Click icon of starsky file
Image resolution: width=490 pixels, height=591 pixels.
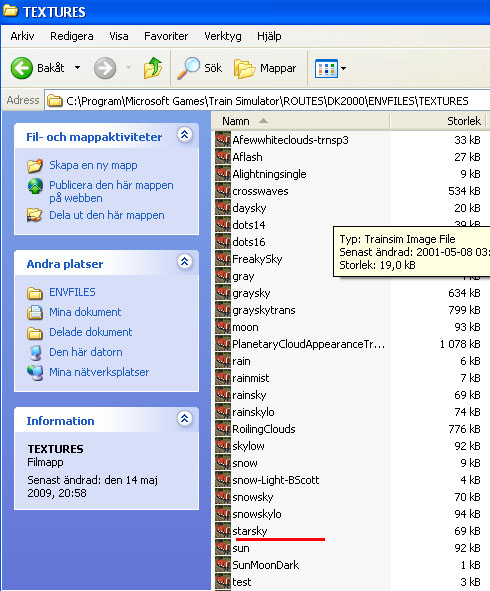coord(223,530)
